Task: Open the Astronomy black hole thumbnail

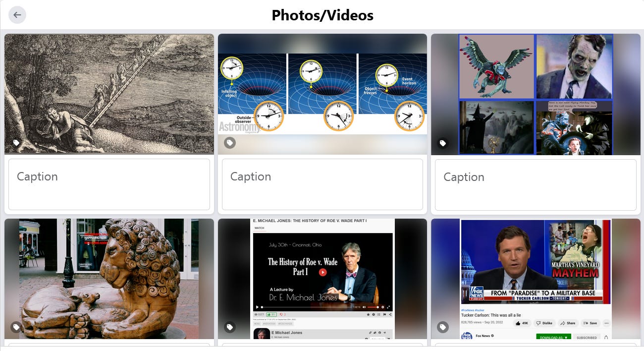Action: (322, 94)
